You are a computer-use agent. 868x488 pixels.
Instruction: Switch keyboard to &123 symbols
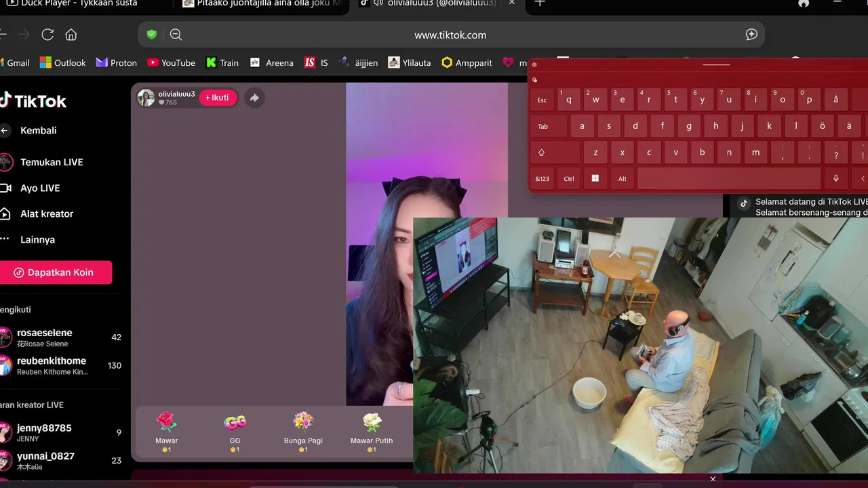(542, 179)
